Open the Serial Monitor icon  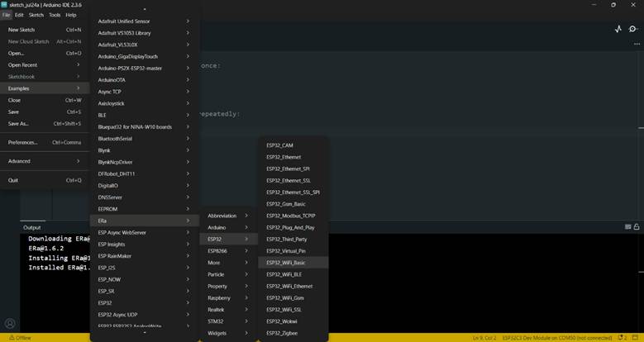(633, 29)
